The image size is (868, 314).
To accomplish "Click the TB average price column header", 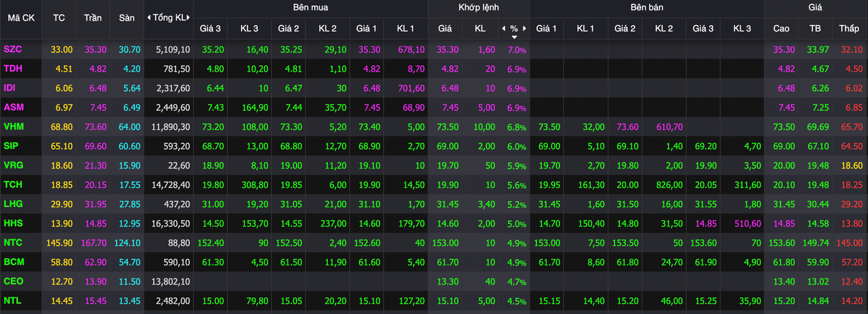I will click(815, 28).
